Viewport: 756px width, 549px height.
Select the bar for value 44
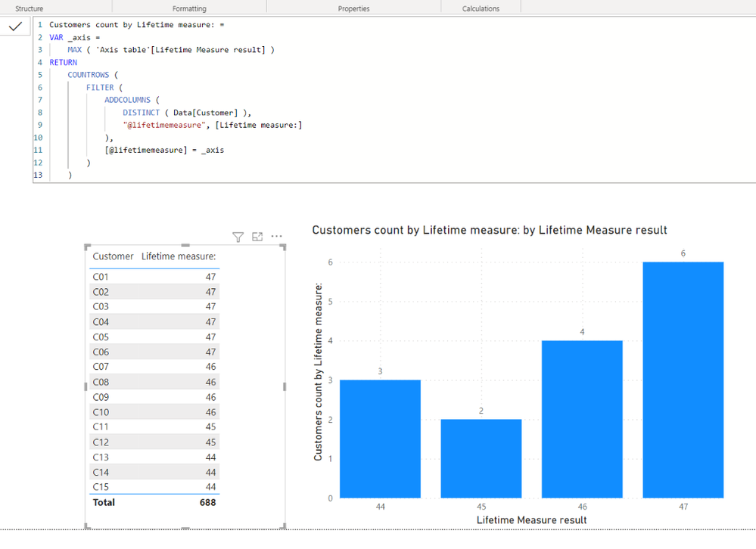(380, 439)
